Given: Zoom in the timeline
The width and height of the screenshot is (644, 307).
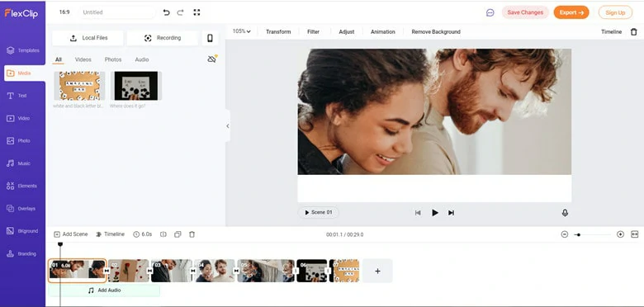Looking at the screenshot, I should 621,234.
